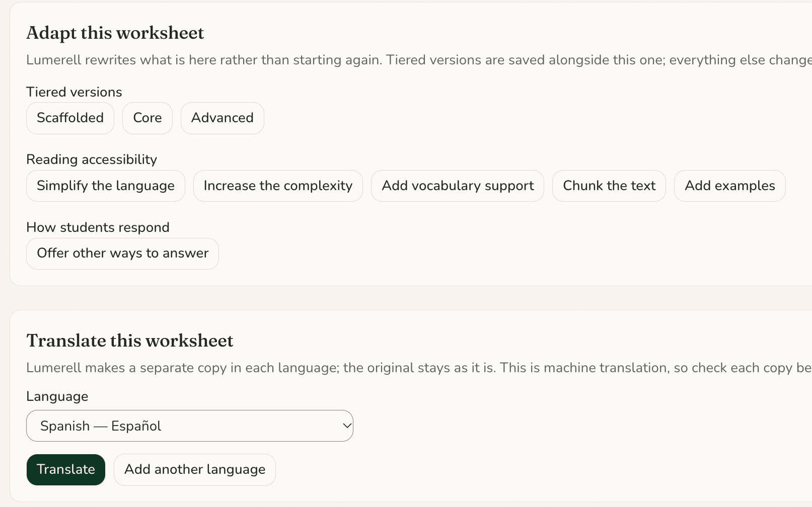Click the Adapt this worksheet heading

(115, 33)
